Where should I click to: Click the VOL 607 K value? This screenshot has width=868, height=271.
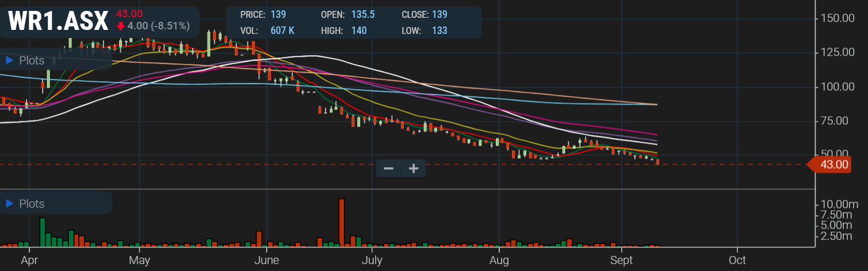point(282,30)
